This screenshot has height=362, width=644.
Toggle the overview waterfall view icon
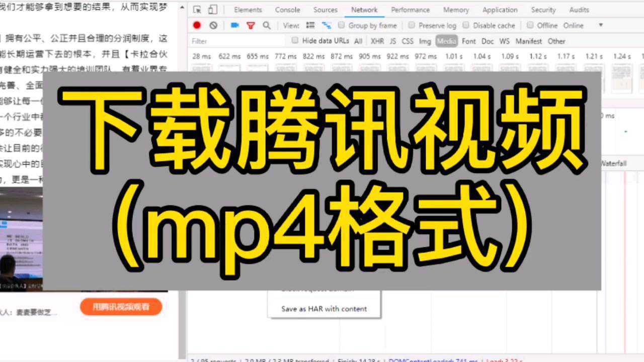point(327,25)
